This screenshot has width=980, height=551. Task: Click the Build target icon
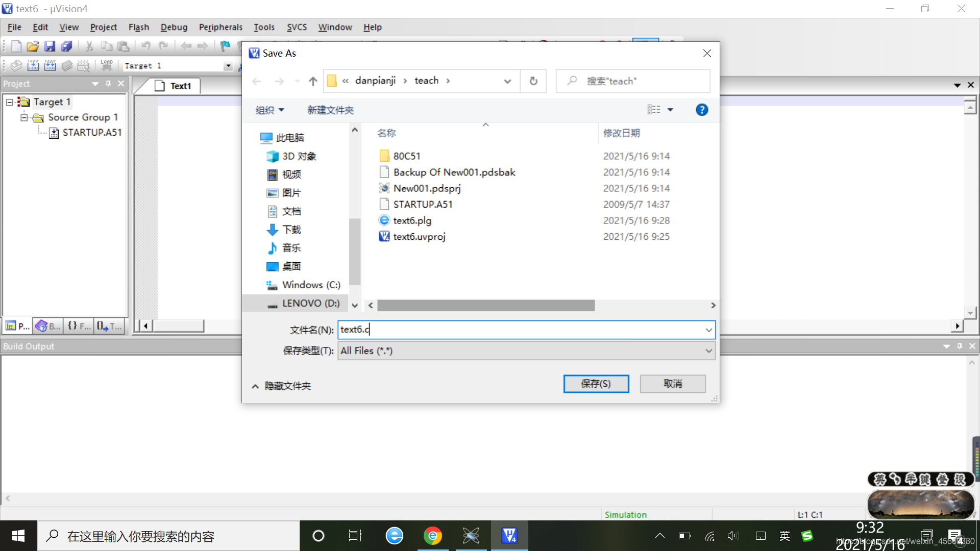33,66
